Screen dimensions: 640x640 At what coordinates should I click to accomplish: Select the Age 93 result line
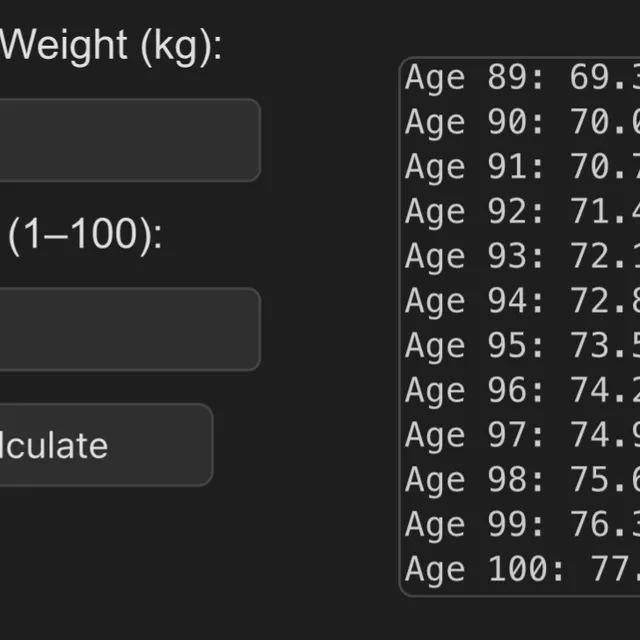pyautogui.click(x=520, y=257)
